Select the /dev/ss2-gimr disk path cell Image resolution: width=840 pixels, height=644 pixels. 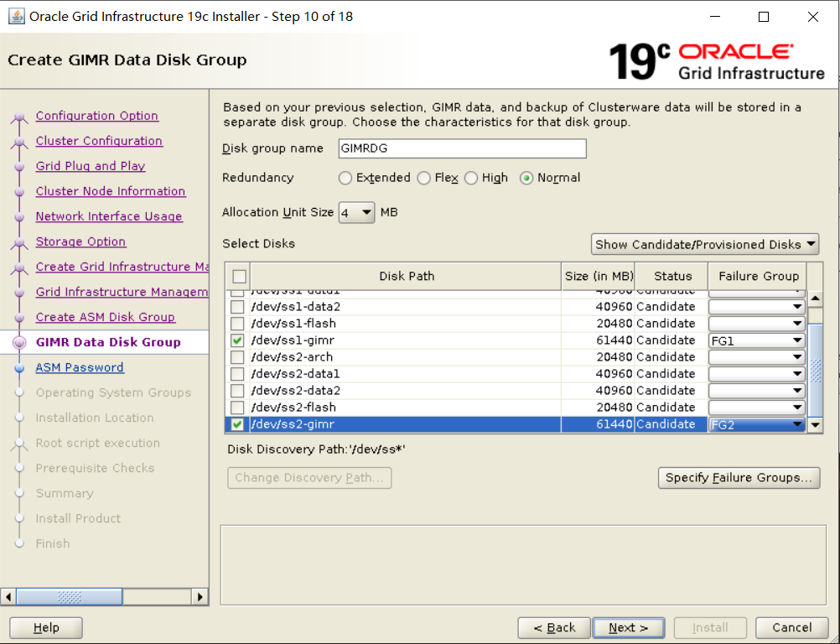click(x=406, y=424)
